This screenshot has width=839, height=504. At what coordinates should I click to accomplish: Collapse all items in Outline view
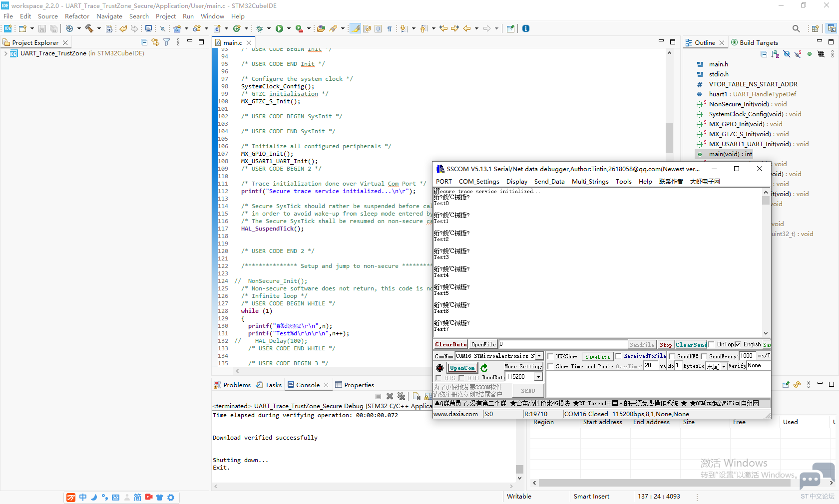pyautogui.click(x=764, y=54)
